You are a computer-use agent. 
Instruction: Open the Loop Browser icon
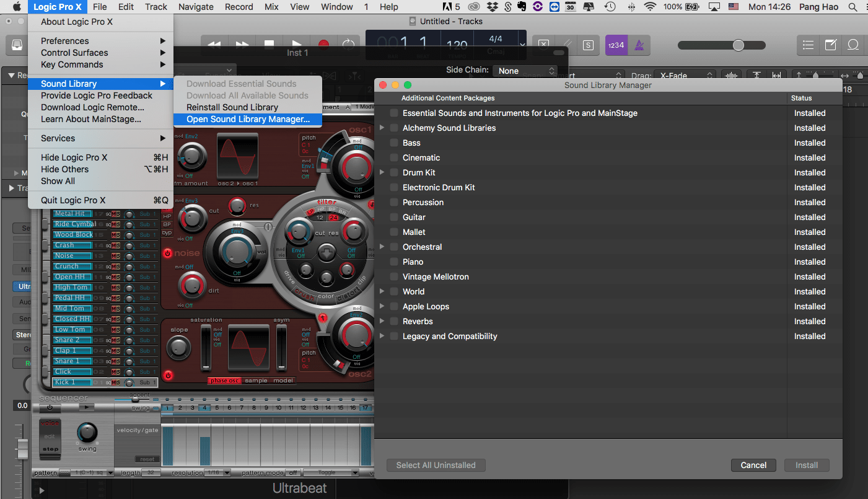853,45
